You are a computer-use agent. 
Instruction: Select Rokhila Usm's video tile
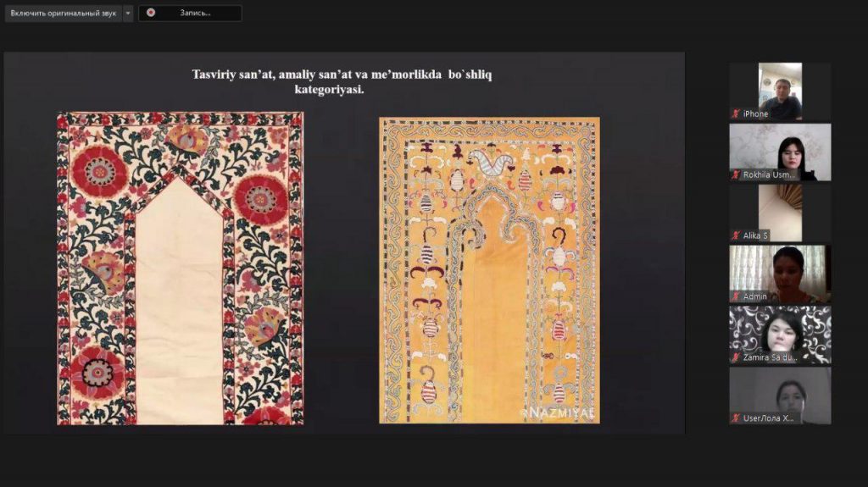point(780,151)
